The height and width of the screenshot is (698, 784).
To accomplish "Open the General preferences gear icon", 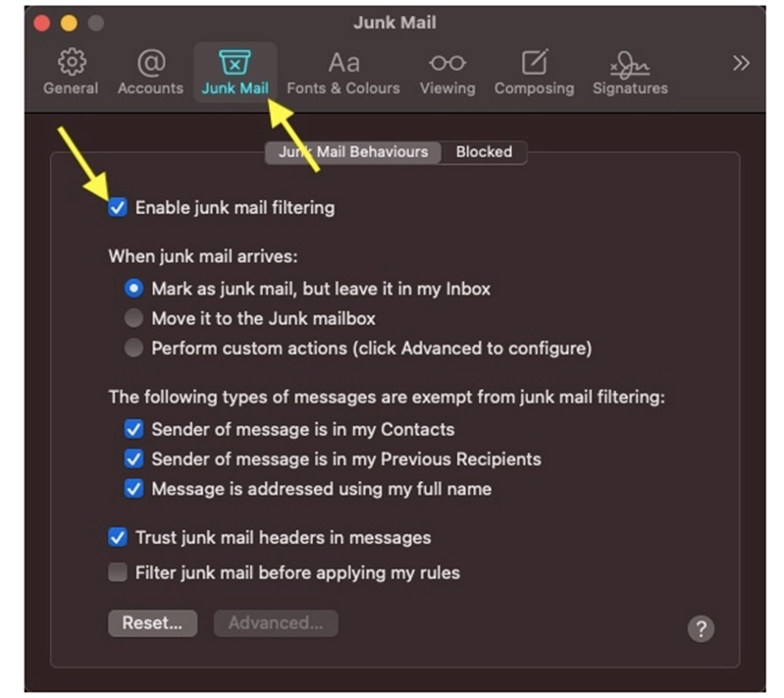I will pos(71,64).
